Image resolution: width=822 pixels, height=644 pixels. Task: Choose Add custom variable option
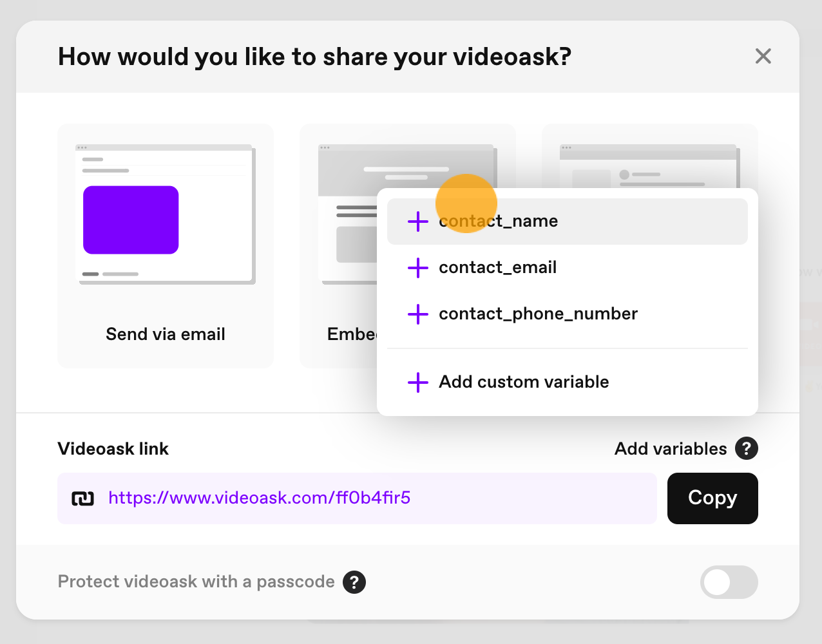click(567, 382)
